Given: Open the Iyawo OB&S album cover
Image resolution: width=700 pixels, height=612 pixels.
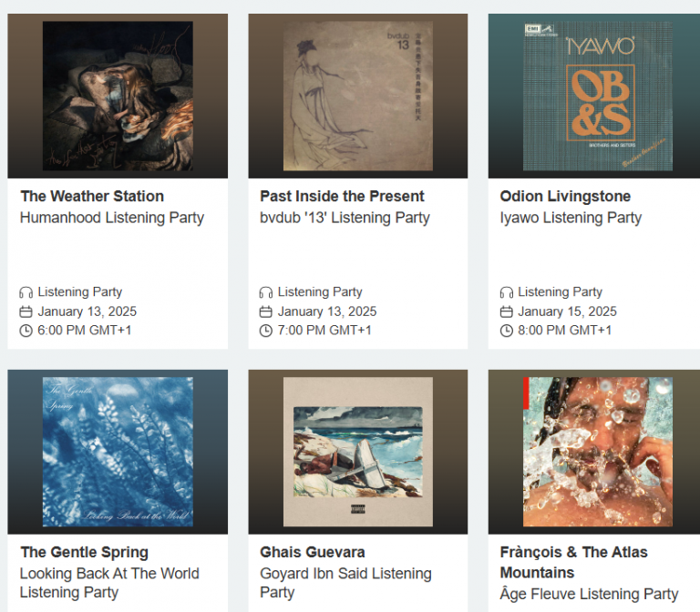Looking at the screenshot, I should (598, 96).
